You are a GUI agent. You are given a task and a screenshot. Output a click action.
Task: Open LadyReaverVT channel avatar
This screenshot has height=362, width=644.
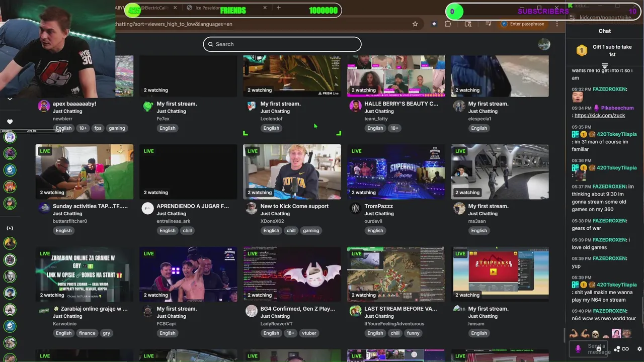tap(252, 311)
